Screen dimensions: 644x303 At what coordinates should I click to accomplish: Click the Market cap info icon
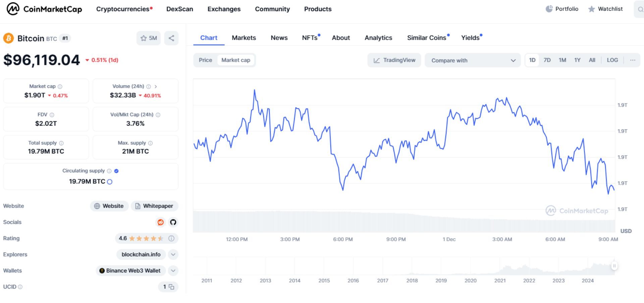click(x=60, y=87)
